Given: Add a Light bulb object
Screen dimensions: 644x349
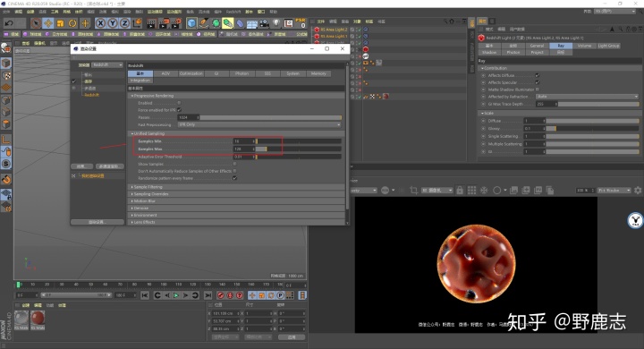Looking at the screenshot, I should point(276,23).
